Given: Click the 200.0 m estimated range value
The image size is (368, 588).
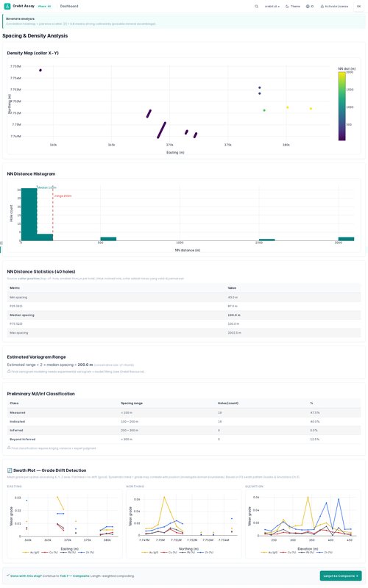Looking at the screenshot, I should pyautogui.click(x=85, y=365).
